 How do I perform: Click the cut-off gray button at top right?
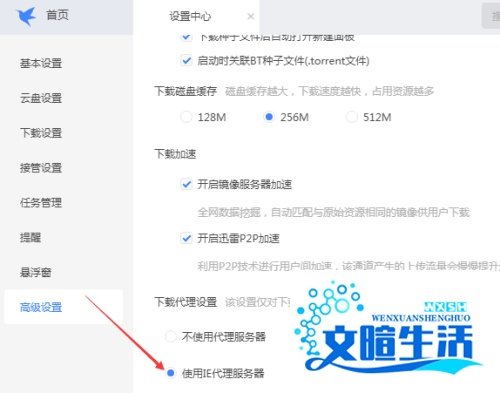tap(491, 16)
